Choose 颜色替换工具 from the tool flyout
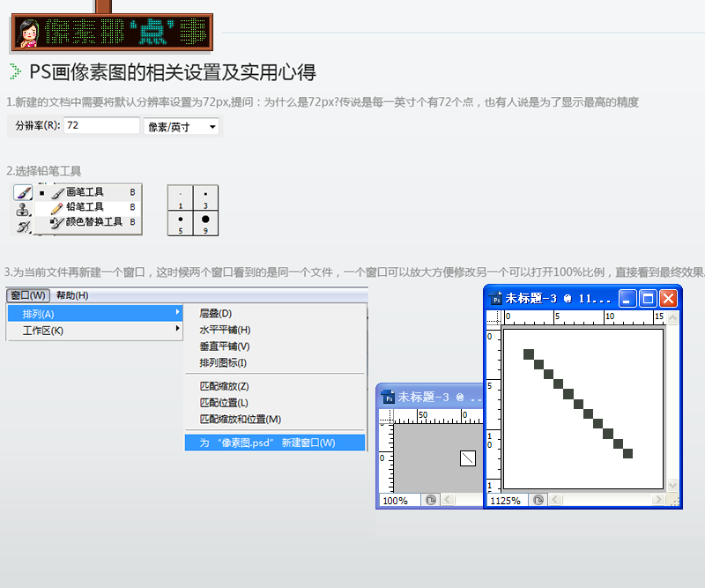 88,222
